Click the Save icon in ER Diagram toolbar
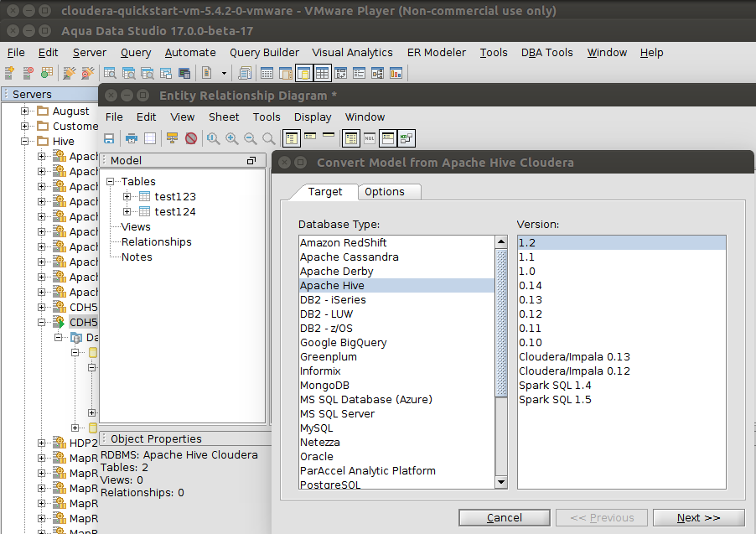This screenshot has height=534, width=756. [x=109, y=138]
